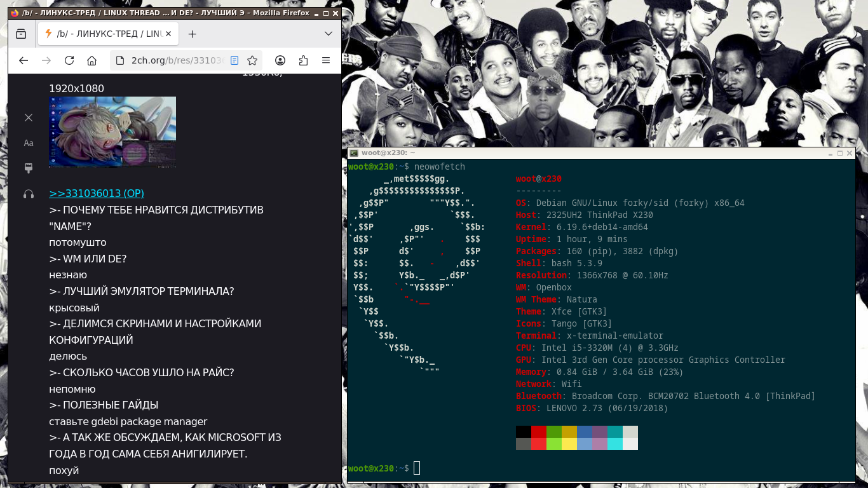Click the "делюсь" answer text
The height and width of the screenshot is (488, 868).
click(68, 356)
